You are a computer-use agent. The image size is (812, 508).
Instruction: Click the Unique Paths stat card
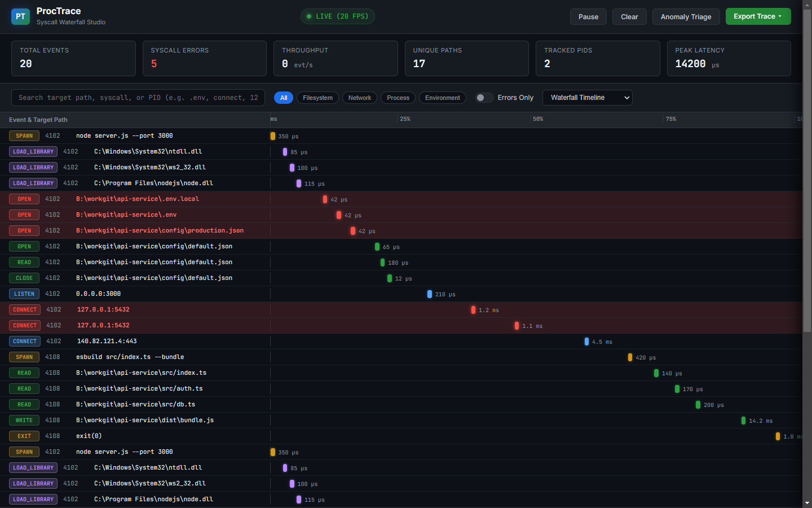tap(467, 58)
